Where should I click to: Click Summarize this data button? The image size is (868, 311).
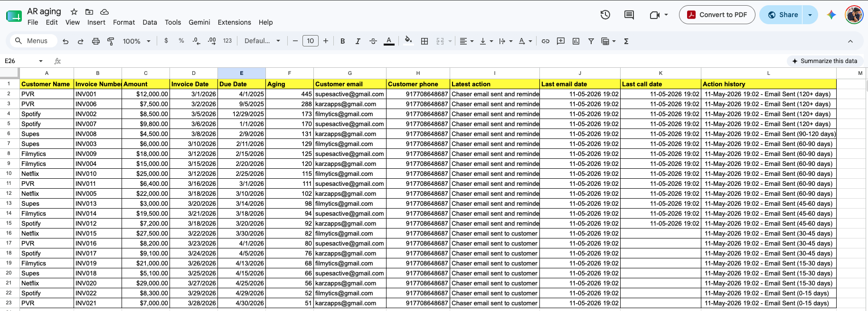pos(824,61)
